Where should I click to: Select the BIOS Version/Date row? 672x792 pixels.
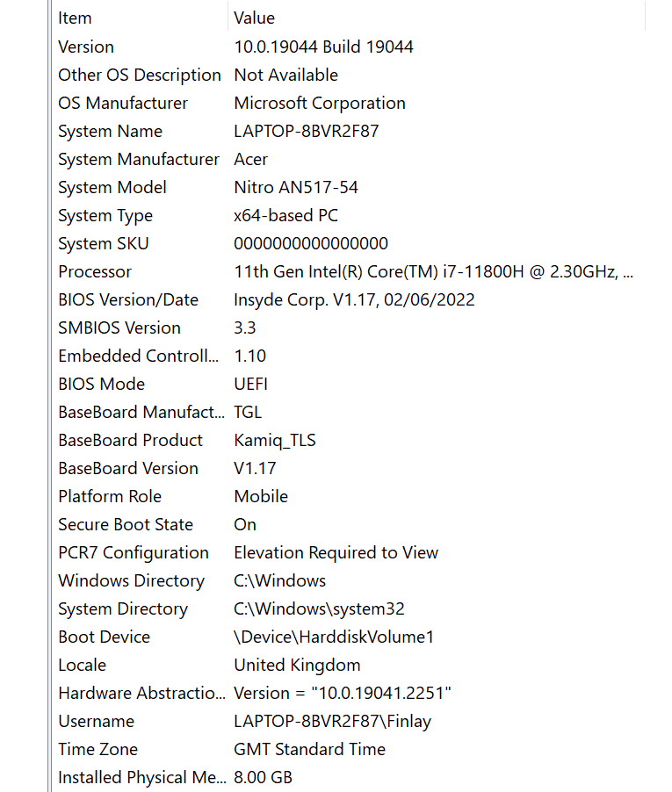[349, 299]
